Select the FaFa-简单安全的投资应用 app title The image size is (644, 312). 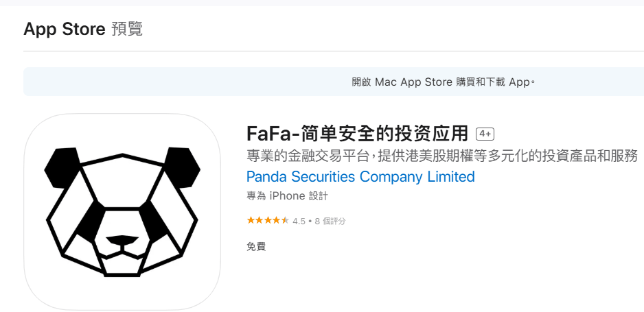(357, 134)
